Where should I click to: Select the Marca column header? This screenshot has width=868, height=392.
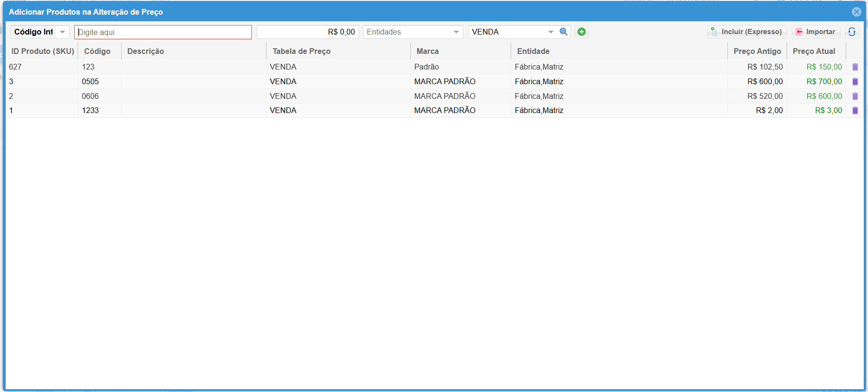(x=427, y=51)
